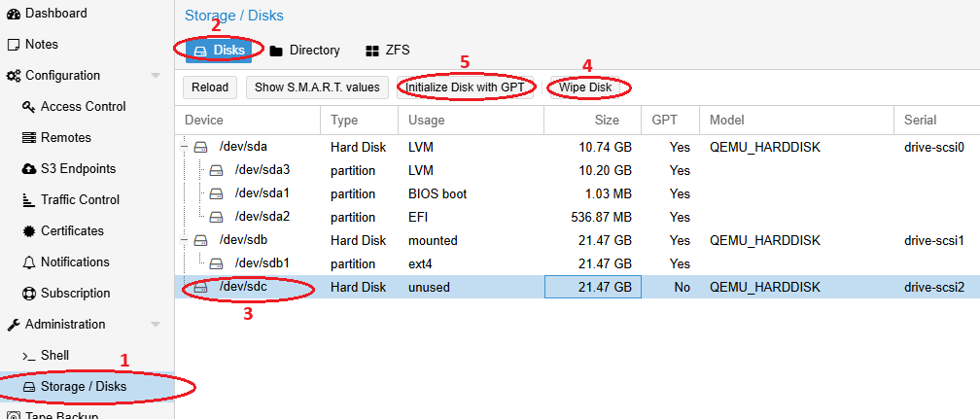Screen dimensions: 980x419
Task: Select the /dev/sdc unused disk row
Action: (428, 287)
